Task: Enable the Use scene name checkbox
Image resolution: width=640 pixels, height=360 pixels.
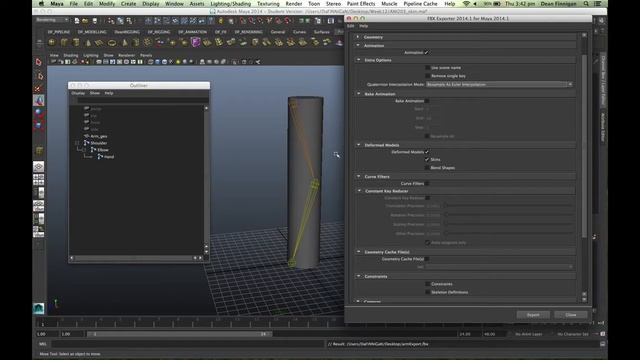Action: pos(427,68)
